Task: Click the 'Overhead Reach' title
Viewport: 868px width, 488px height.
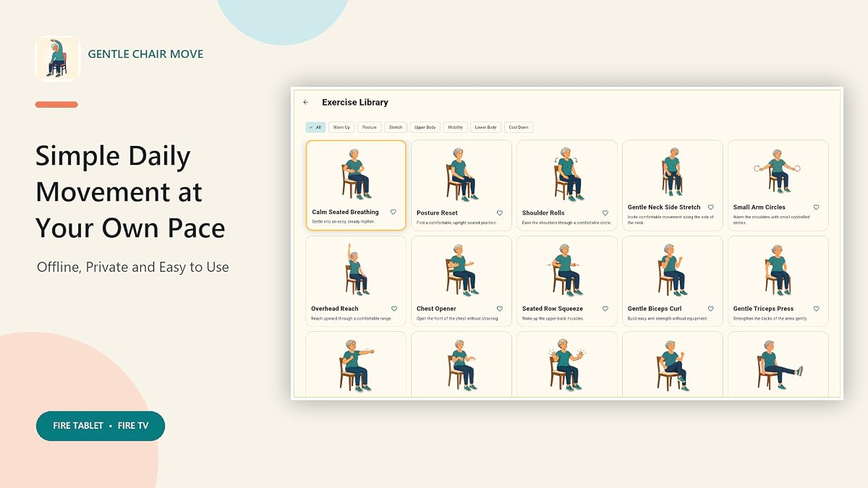Action: 335,309
